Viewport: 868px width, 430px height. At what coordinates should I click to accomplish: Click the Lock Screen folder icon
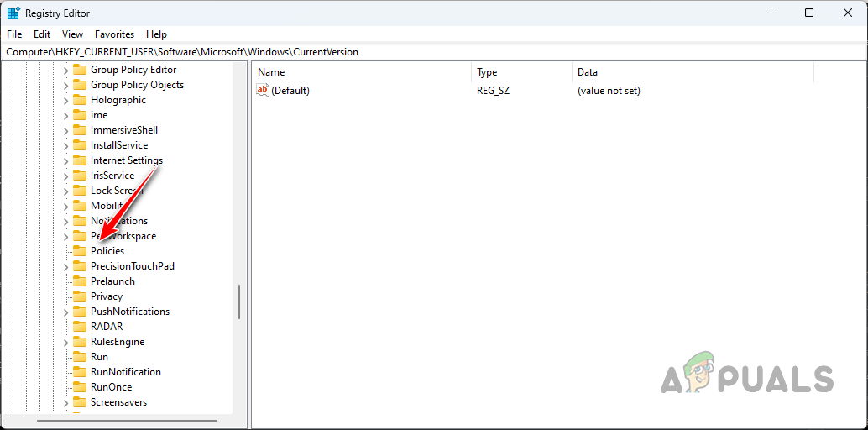click(81, 191)
